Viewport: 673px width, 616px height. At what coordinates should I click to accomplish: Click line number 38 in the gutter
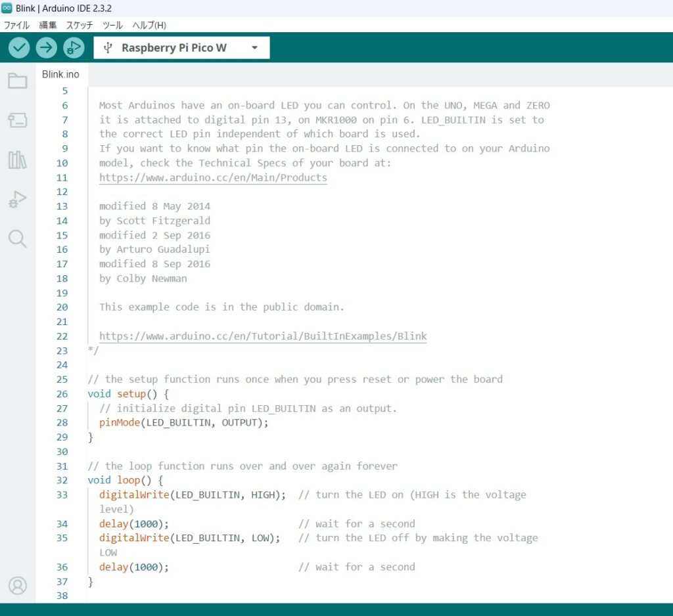click(62, 596)
